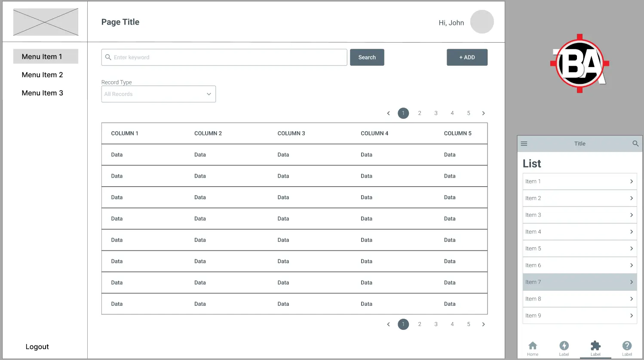The height and width of the screenshot is (360, 644).
Task: Go to next page with the right arrow
Action: click(483, 113)
